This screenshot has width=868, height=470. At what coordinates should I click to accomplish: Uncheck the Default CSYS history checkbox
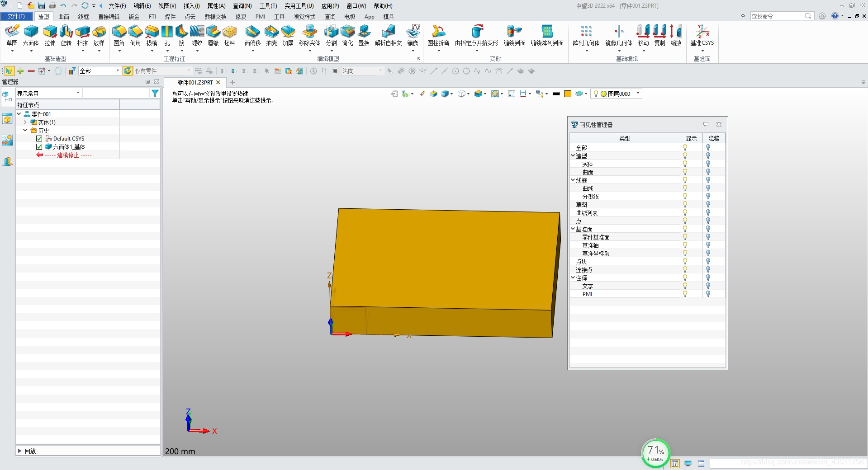coord(39,139)
